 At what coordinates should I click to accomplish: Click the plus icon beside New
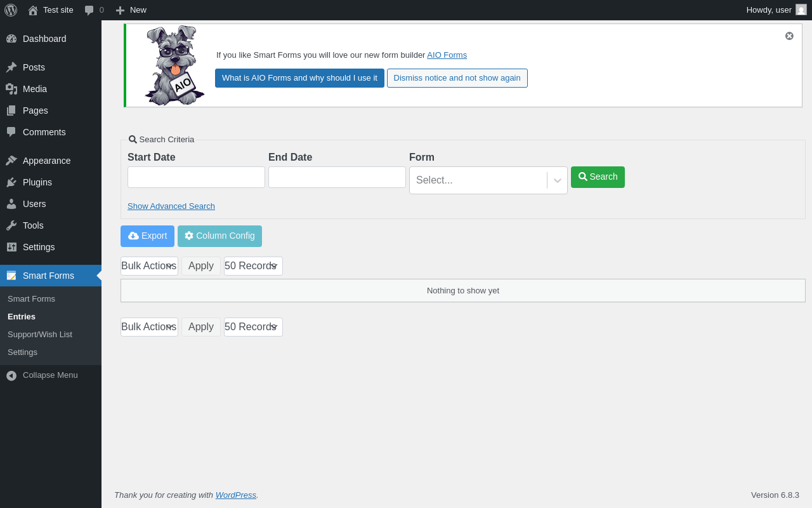click(120, 10)
